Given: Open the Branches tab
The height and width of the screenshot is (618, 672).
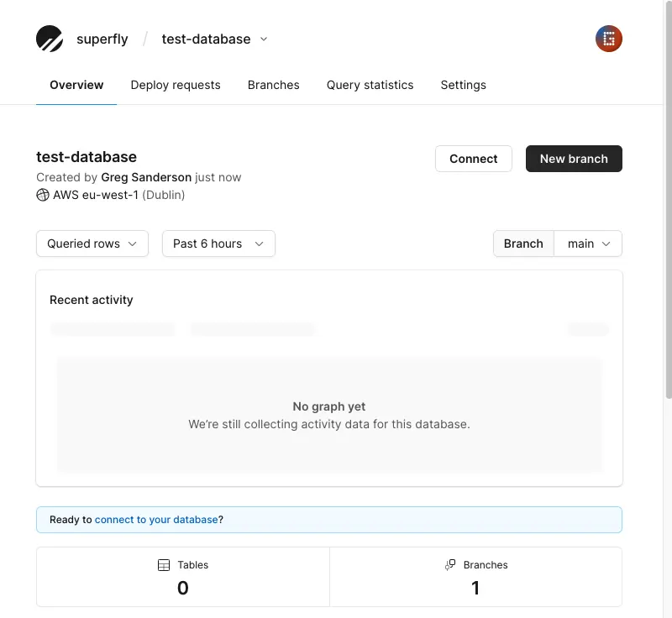Looking at the screenshot, I should point(274,85).
